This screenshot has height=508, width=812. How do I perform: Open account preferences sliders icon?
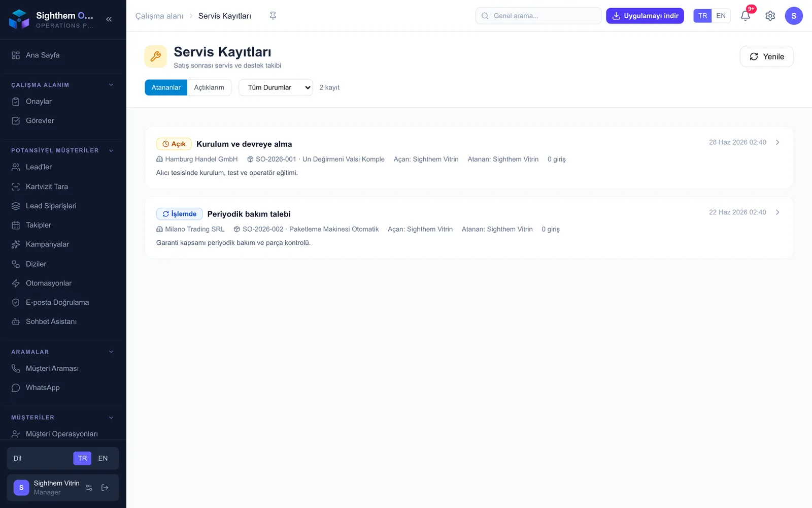pyautogui.click(x=89, y=488)
